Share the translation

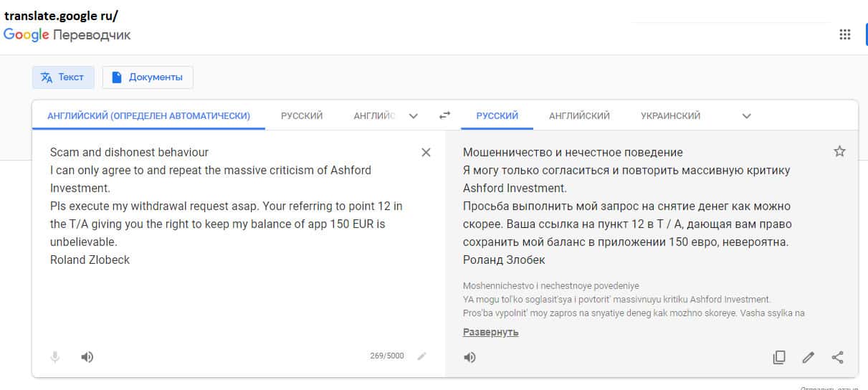point(837,357)
